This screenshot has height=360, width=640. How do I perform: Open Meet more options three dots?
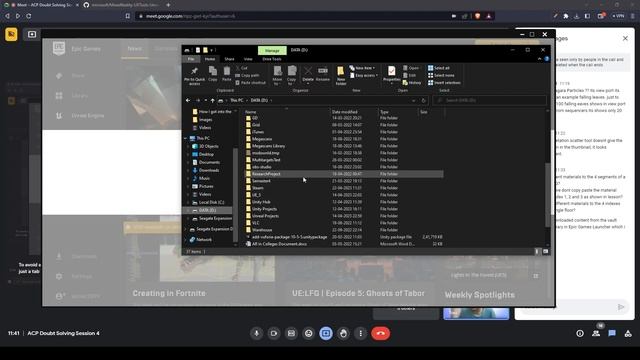tap(360, 333)
